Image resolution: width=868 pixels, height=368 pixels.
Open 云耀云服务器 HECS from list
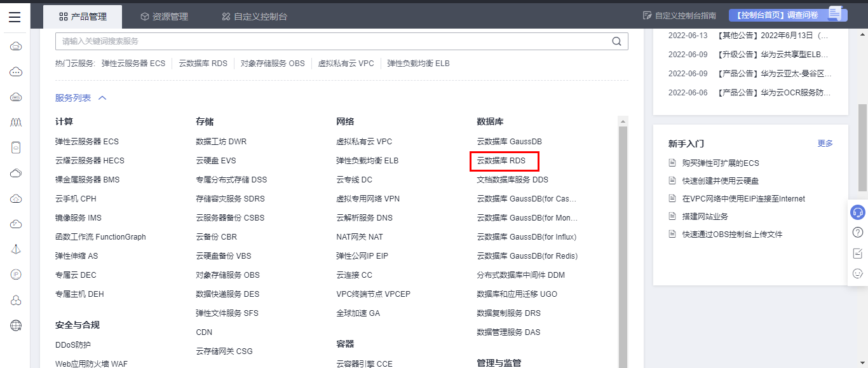click(90, 160)
